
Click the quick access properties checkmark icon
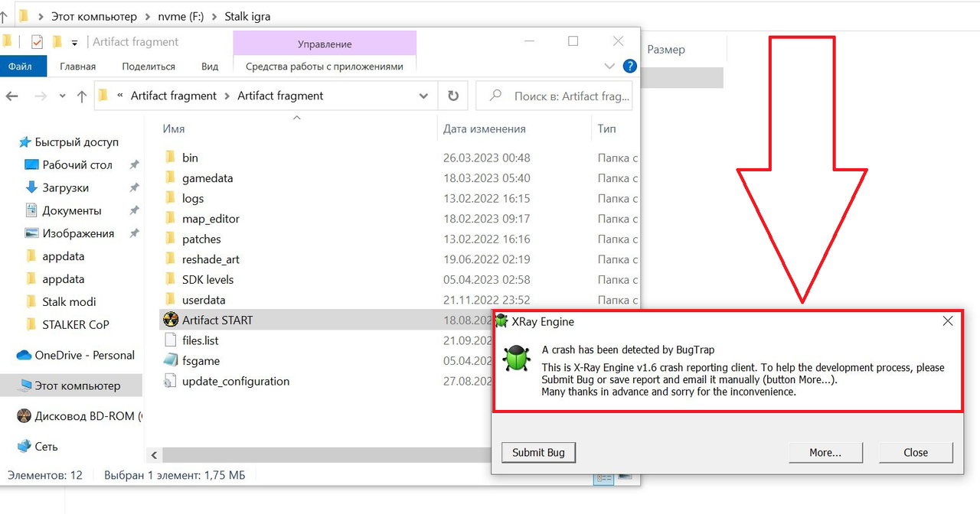coord(37,42)
